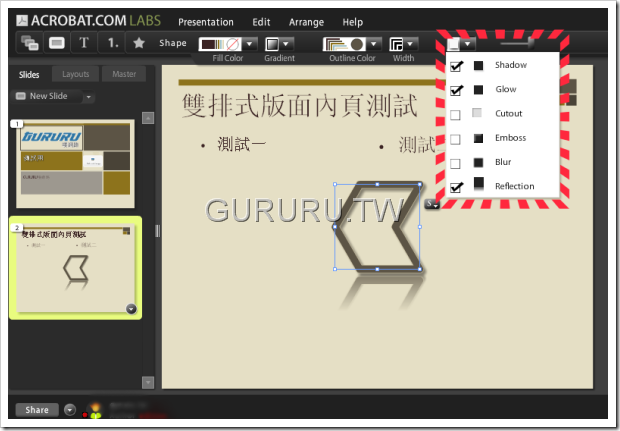The image size is (620, 431).
Task: Open the Edit menu
Action: pyautogui.click(x=261, y=23)
